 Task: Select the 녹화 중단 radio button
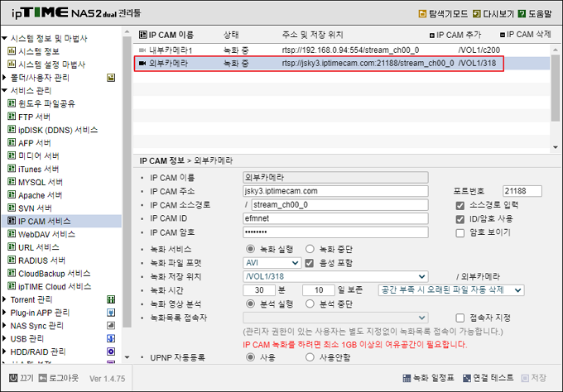[310, 249]
